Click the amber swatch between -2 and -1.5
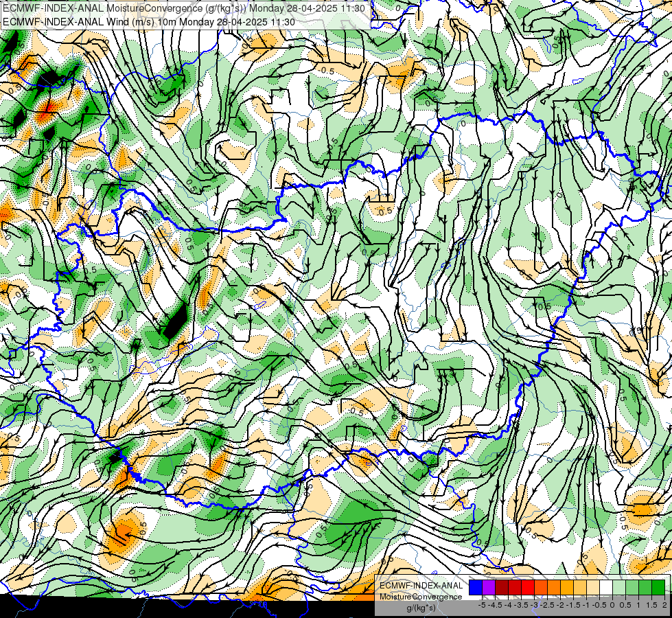The image size is (672, 618). coord(567,587)
